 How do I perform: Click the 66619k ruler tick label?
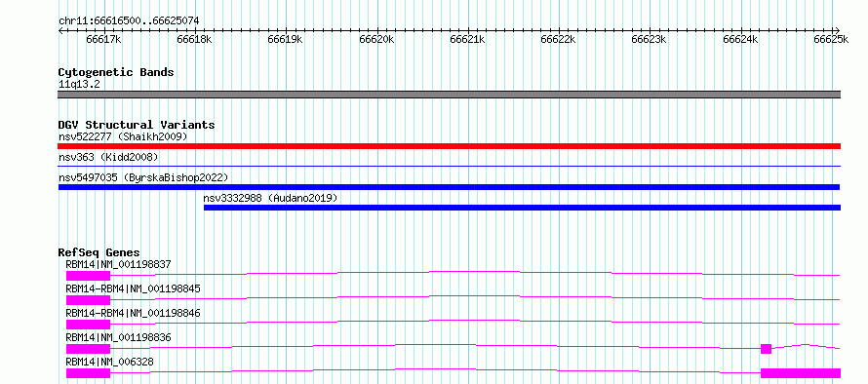(286, 40)
